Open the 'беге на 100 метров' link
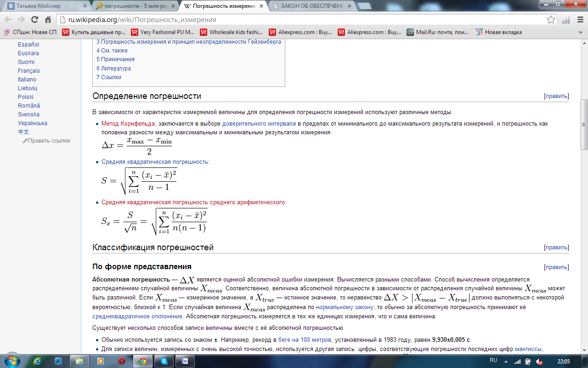 [305, 340]
